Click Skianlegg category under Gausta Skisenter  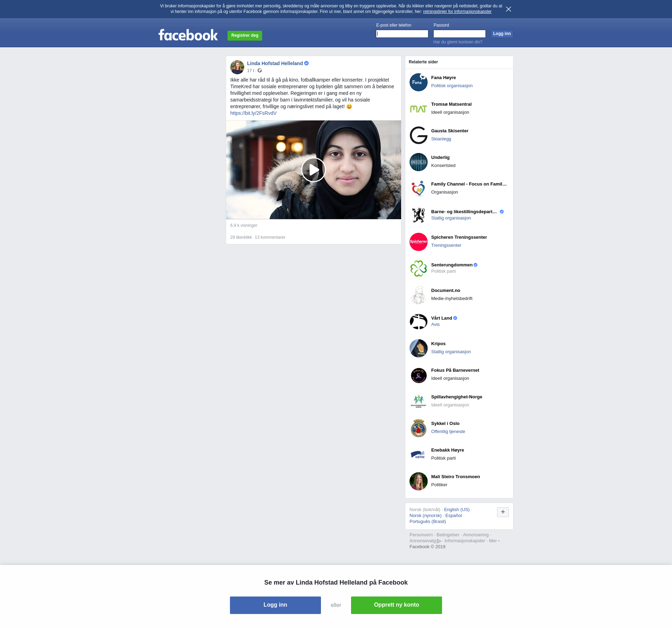coord(441,139)
